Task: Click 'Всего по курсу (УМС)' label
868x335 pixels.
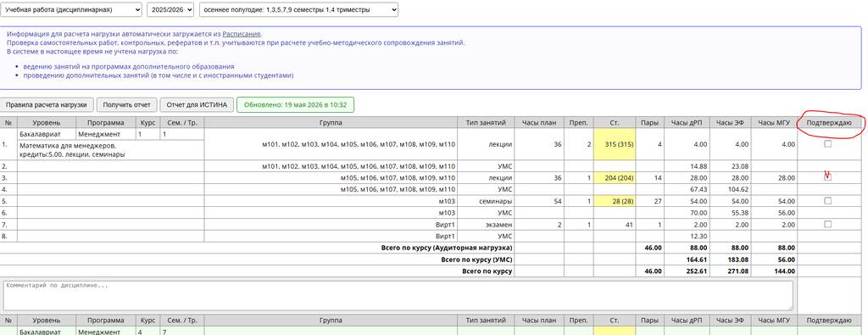Action: [x=476, y=260]
